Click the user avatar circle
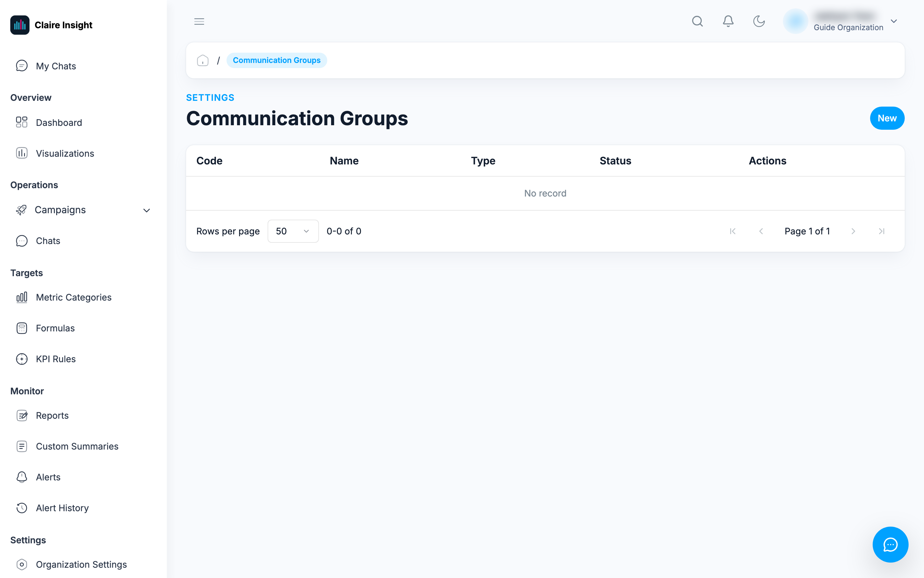The height and width of the screenshot is (578, 924). pyautogui.click(x=795, y=22)
